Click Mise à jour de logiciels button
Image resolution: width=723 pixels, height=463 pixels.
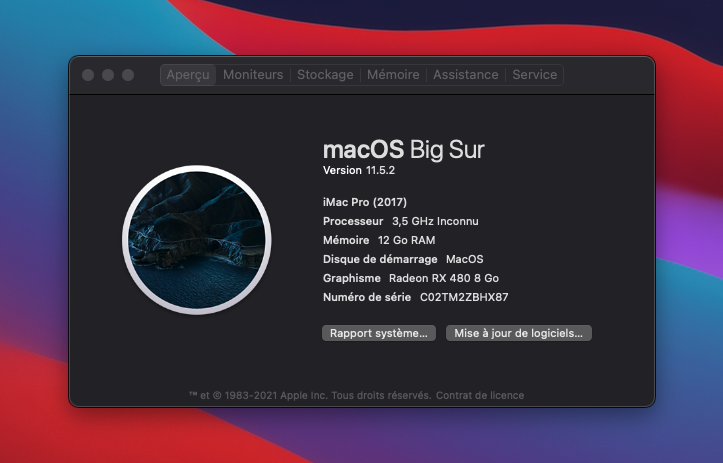(x=518, y=333)
